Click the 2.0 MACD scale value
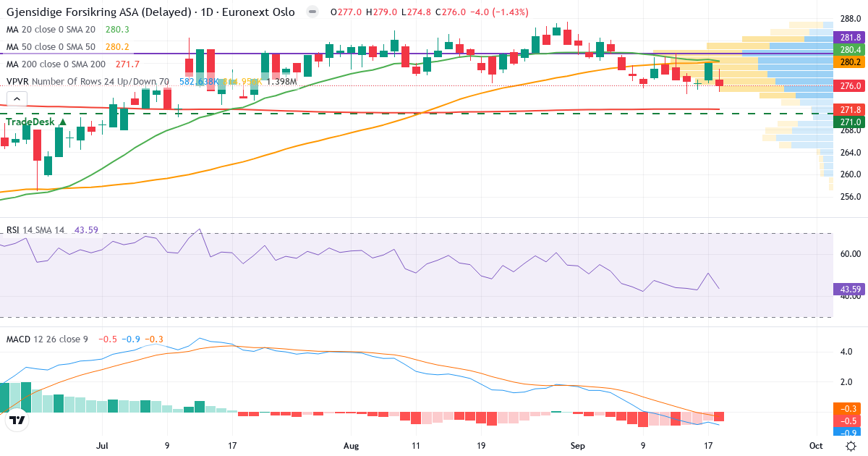868x456 pixels. (846, 382)
